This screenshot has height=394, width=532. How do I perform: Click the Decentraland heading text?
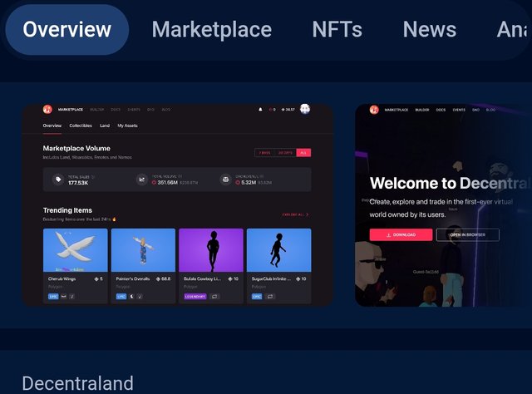coord(77,383)
